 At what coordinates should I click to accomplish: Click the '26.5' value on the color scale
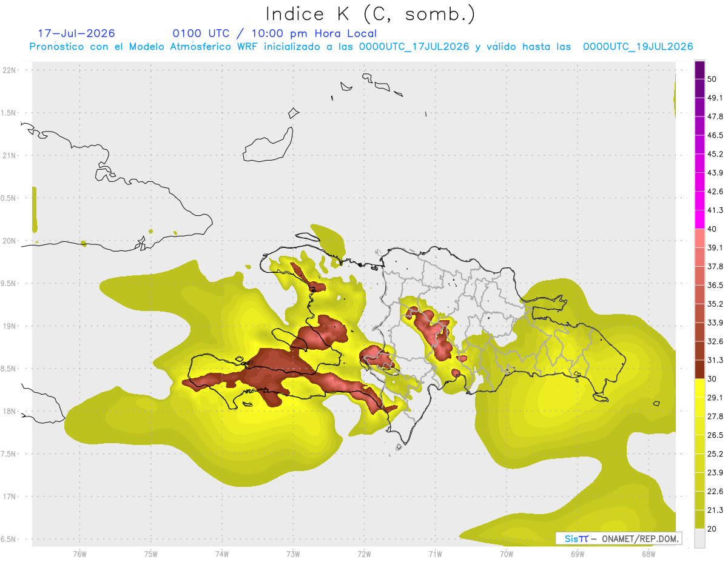[x=715, y=435]
